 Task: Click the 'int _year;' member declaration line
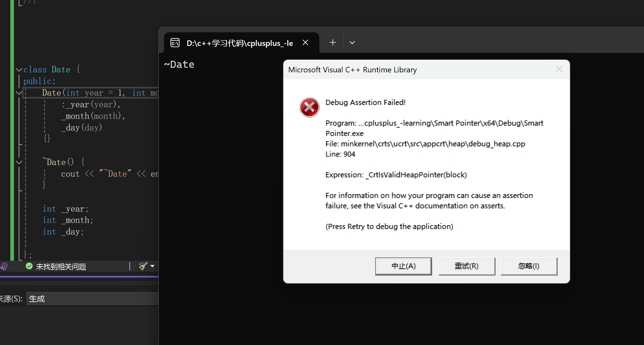[x=66, y=209]
